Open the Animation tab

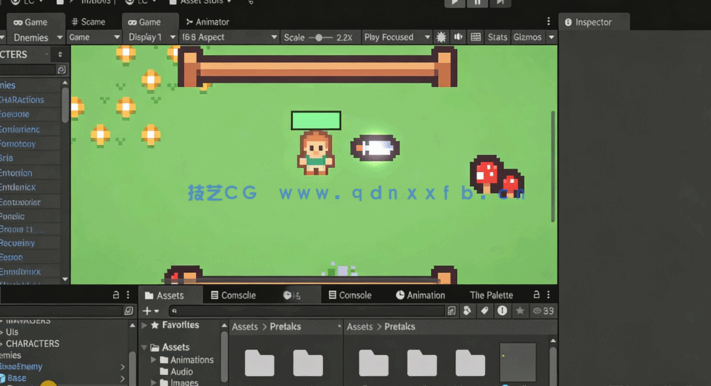click(420, 295)
